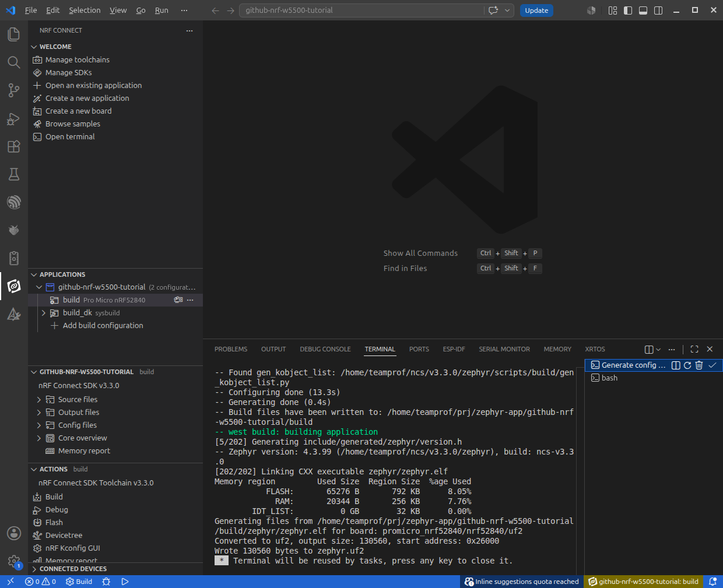Split the Generate config terminal

click(676, 365)
